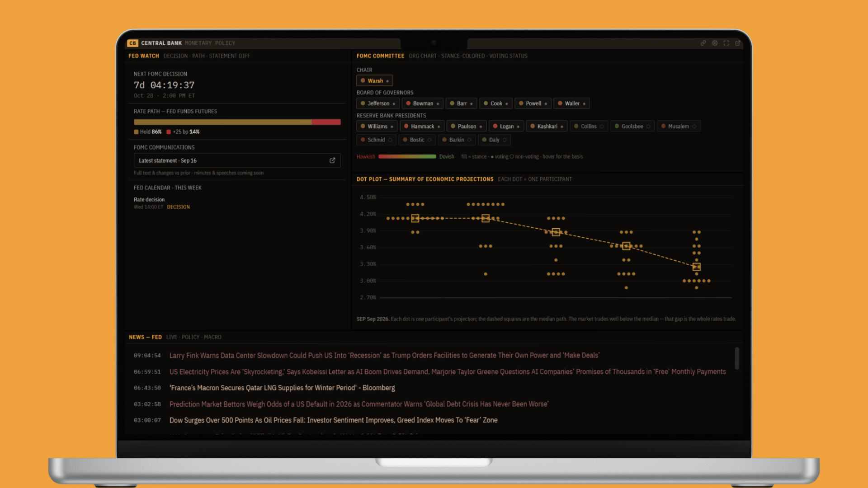This screenshot has height=488, width=868.
Task: Open settings via the gear icon
Action: pos(715,43)
